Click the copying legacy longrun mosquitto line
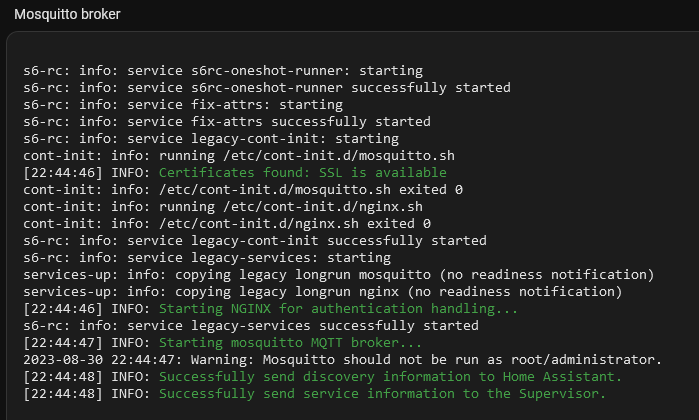 (x=339, y=275)
